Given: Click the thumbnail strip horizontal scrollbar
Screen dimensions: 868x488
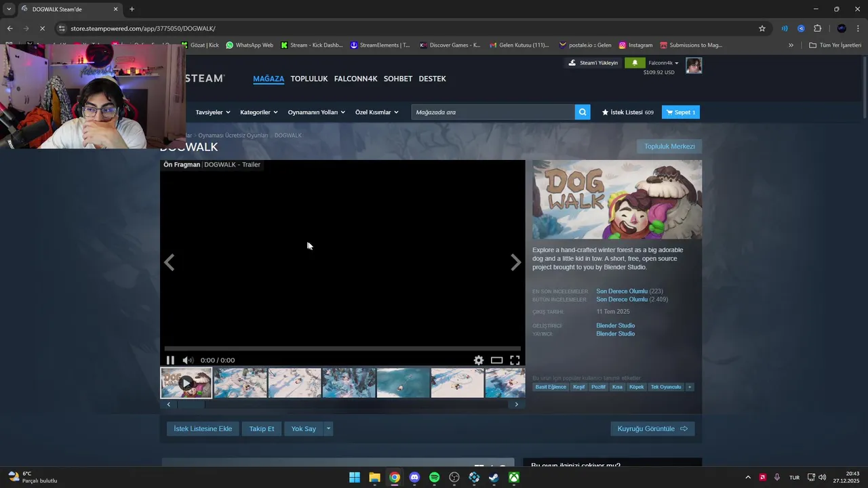Looking at the screenshot, I should [x=342, y=405].
